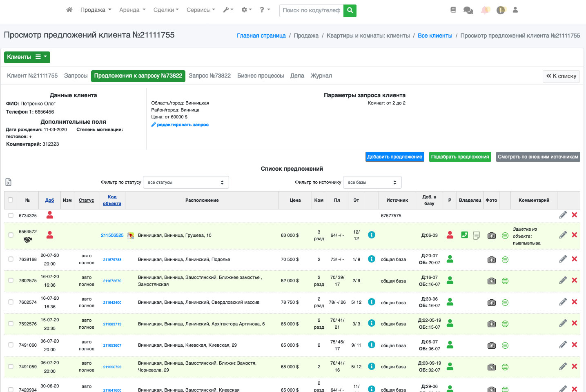Viewport: 586px width, 392px height.
Task: Click the Добавить предложение button
Action: pyautogui.click(x=394, y=157)
